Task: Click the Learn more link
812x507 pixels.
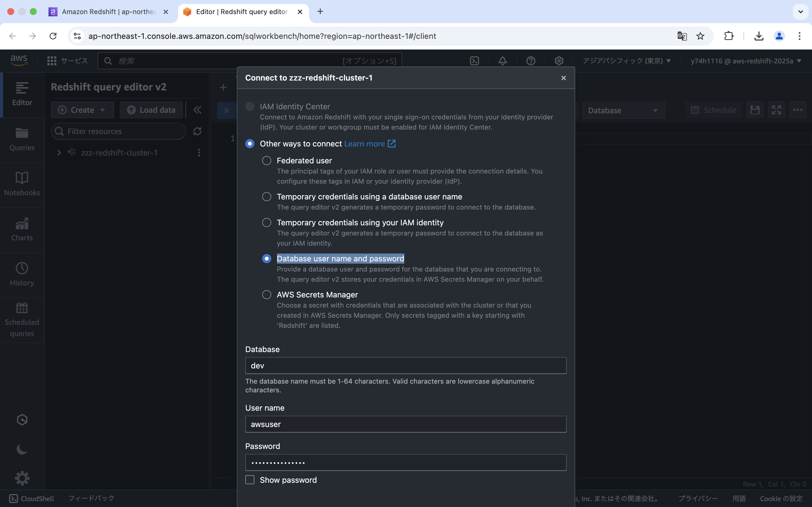Action: click(364, 144)
